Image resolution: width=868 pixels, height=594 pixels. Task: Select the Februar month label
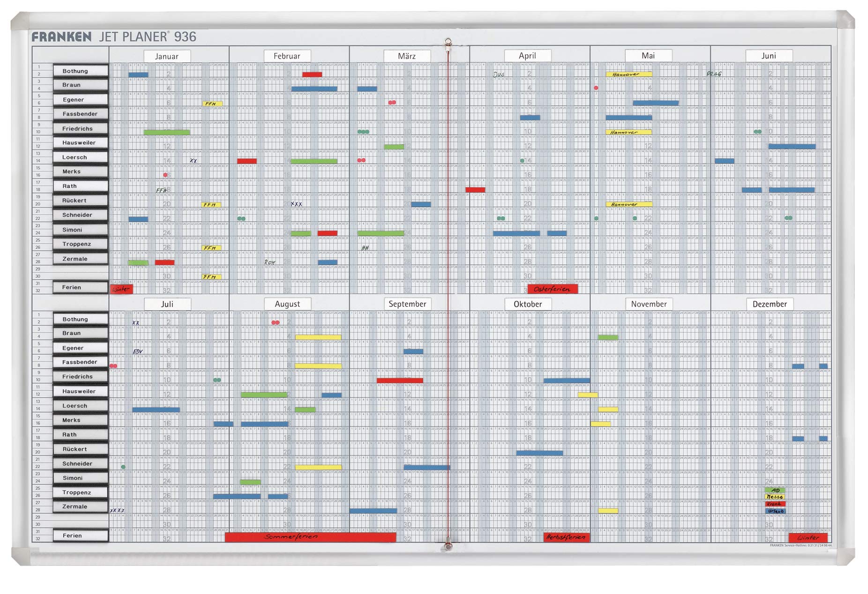pyautogui.click(x=287, y=56)
